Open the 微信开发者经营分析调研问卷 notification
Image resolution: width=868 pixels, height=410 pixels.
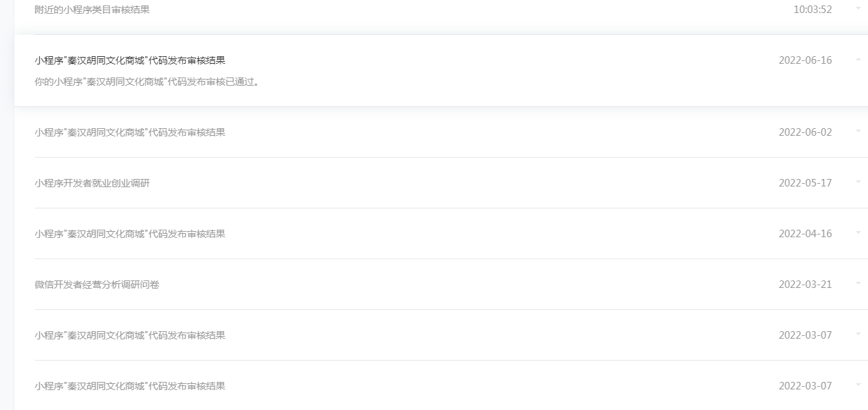(97, 285)
